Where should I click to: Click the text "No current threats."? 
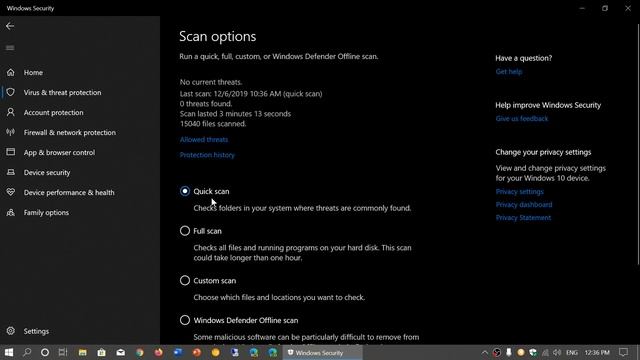tap(211, 82)
